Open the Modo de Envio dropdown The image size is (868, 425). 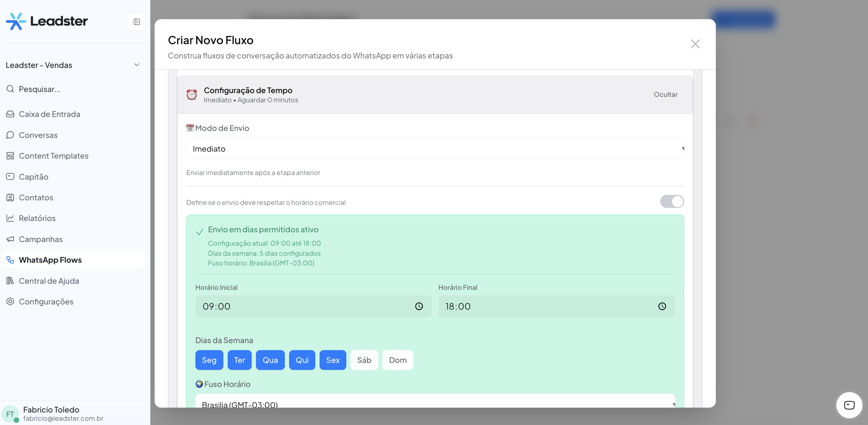coord(435,149)
